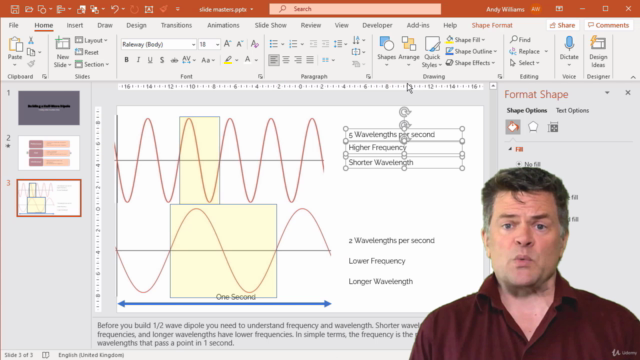This screenshot has height=360, width=640.
Task: Open the font size dropdown
Action: 218,44
